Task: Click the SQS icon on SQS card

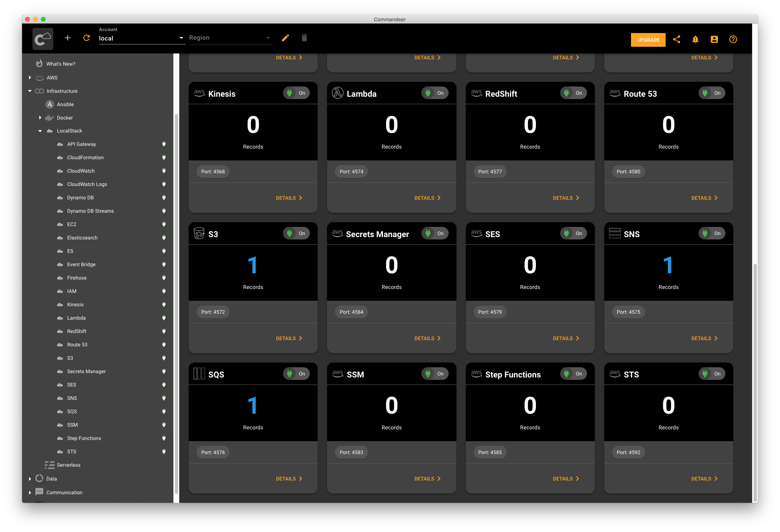Action: coord(199,374)
